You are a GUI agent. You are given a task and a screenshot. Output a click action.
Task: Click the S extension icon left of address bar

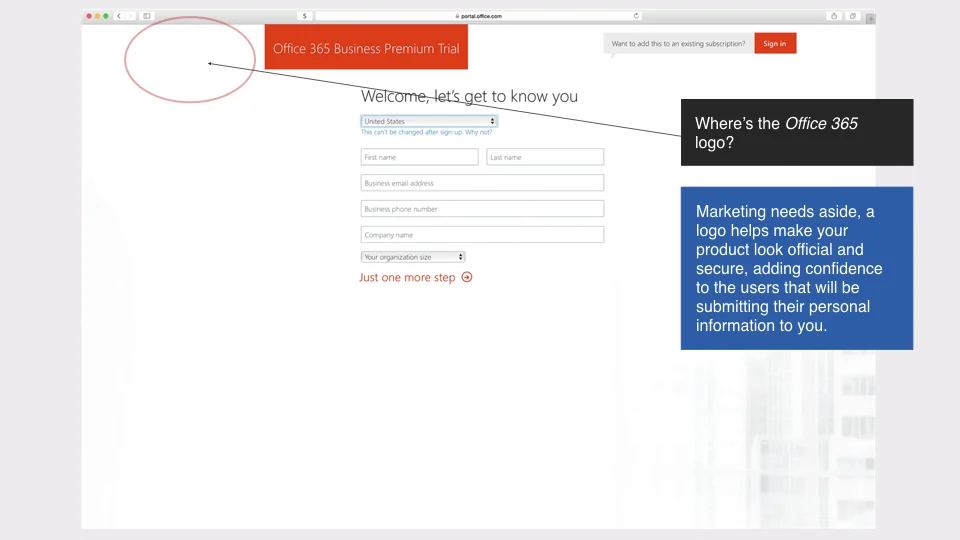click(x=304, y=16)
